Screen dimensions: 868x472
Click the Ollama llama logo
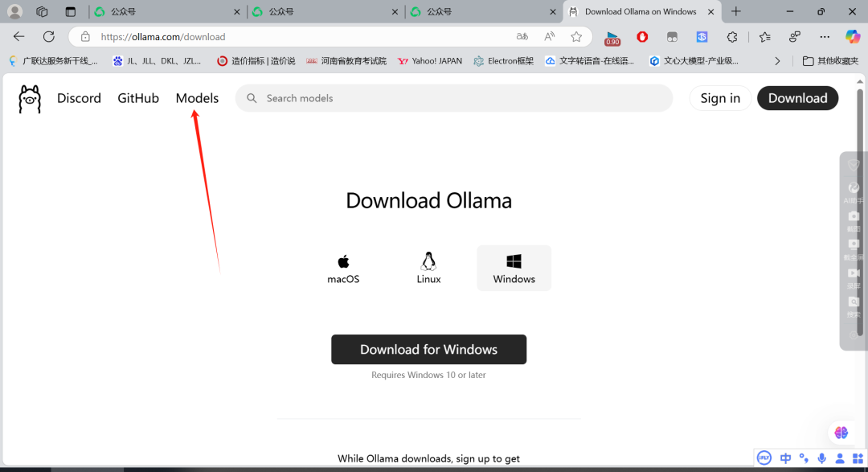tap(30, 99)
